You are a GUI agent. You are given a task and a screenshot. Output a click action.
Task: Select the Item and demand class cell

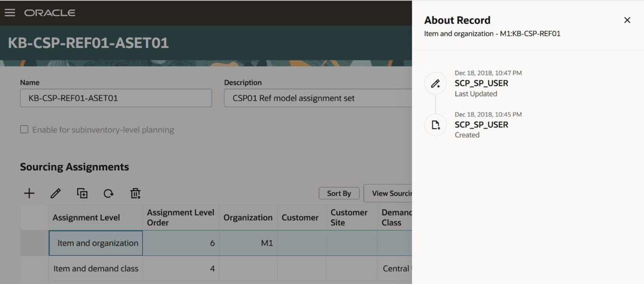[x=96, y=269]
